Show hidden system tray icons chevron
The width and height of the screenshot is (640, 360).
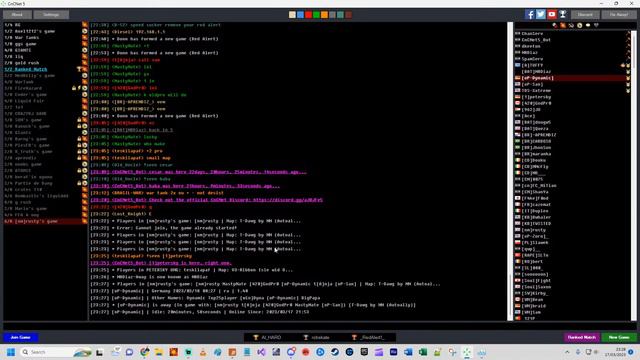click(x=567, y=352)
